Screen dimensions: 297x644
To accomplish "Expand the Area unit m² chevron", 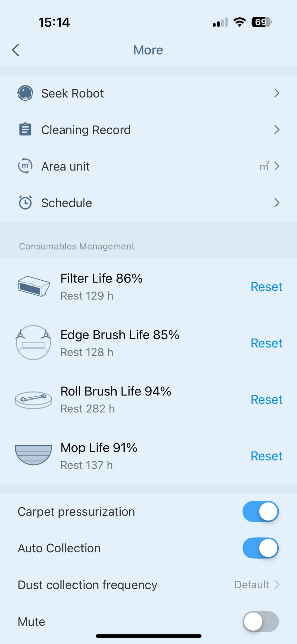I will pos(277,166).
